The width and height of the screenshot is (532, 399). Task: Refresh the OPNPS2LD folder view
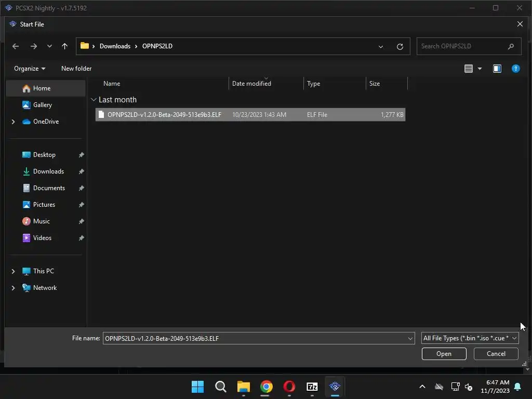[x=400, y=46]
